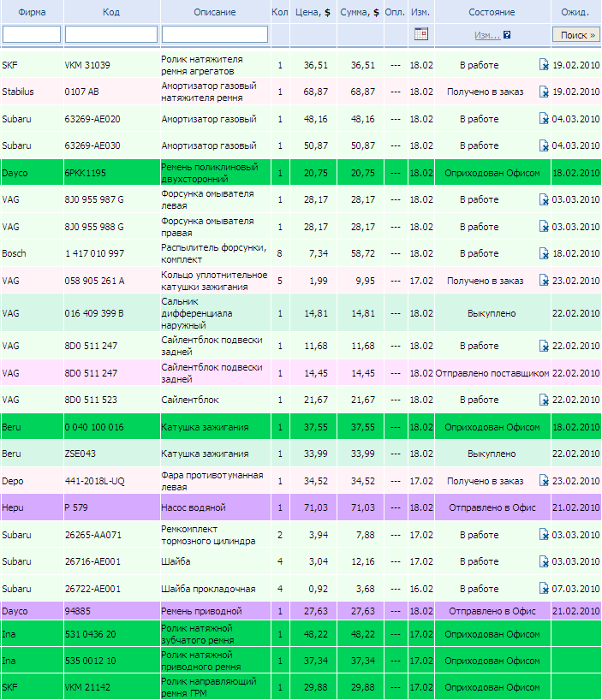
Task: Click delete icon for Depo 441-2018L-UQ
Action: 544,481
